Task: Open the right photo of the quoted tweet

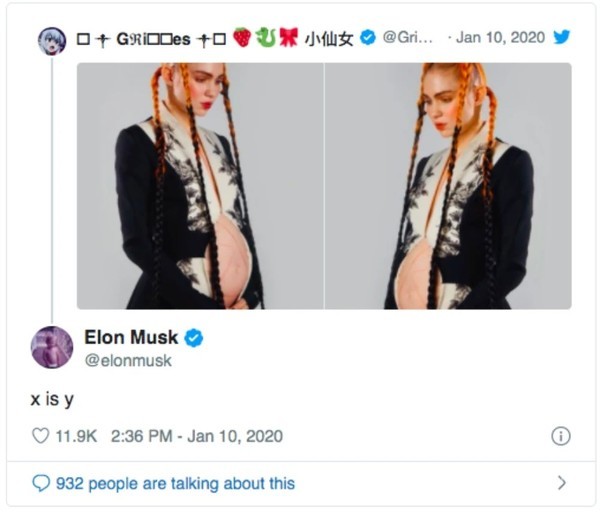Action: [x=448, y=185]
